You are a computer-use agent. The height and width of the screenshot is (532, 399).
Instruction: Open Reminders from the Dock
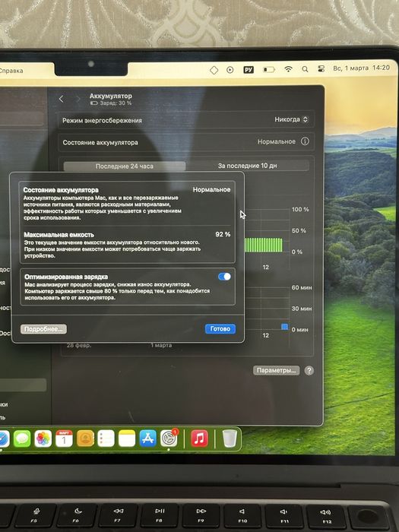[106, 439]
